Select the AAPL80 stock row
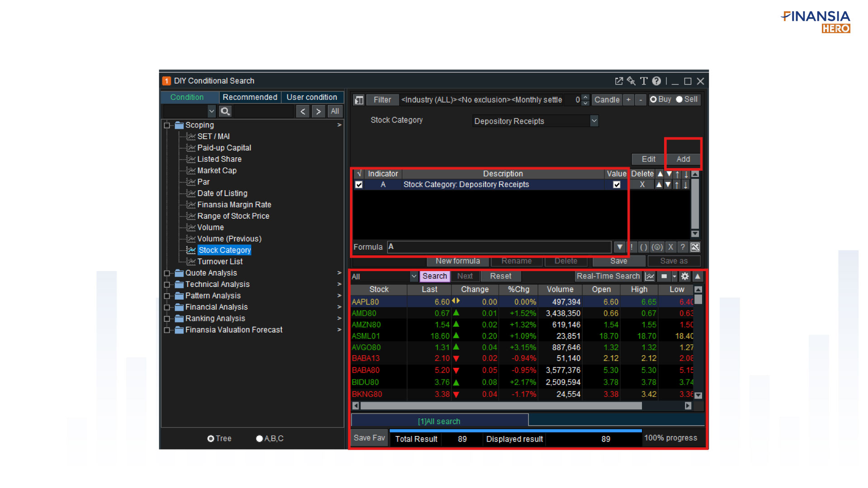 coord(522,302)
